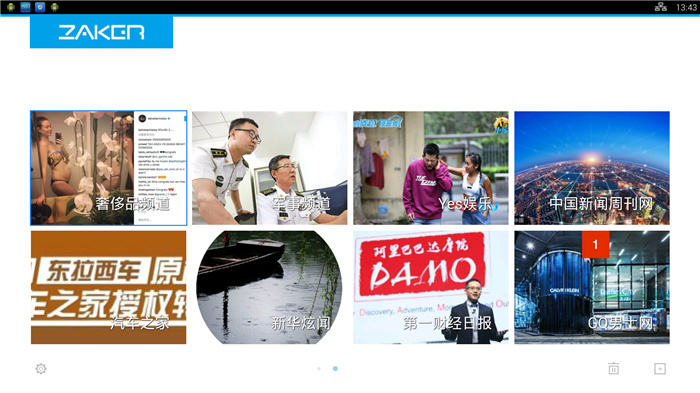The image size is (700, 393).
Task: Open the 中国新闻周刊网 channel tile
Action: (592, 168)
